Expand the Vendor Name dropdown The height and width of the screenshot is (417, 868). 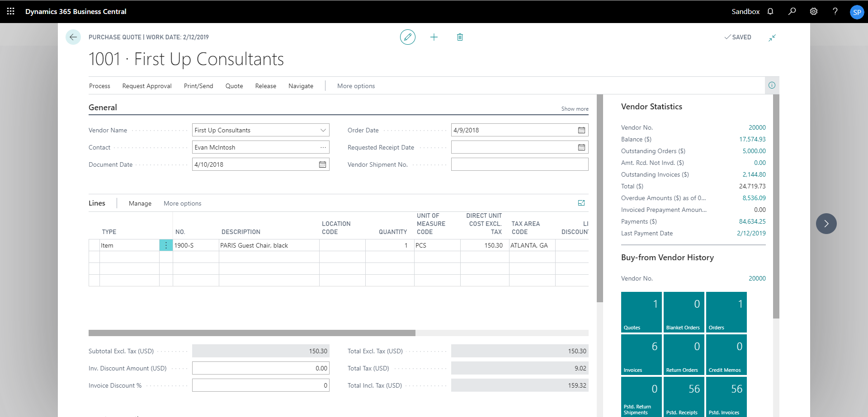323,130
